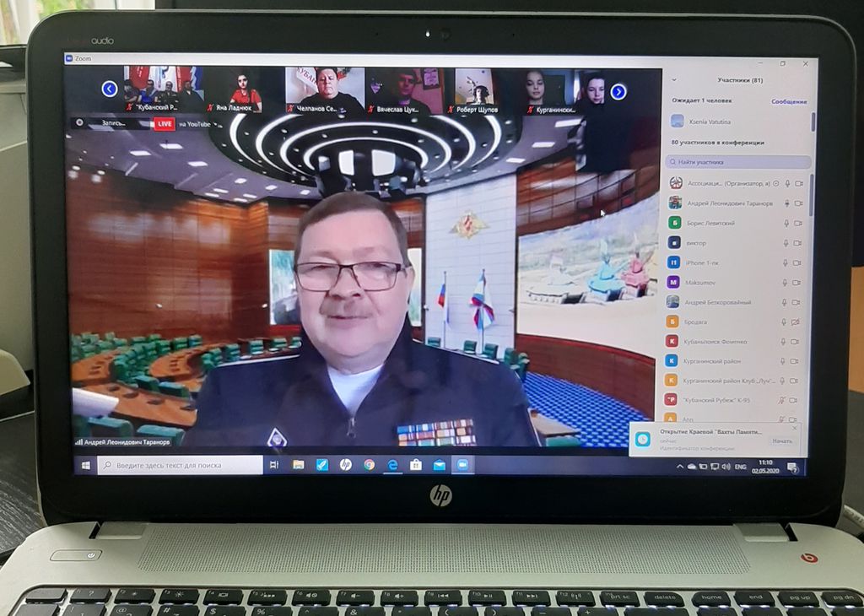Open File Explorer from the taskbar

(x=298, y=465)
